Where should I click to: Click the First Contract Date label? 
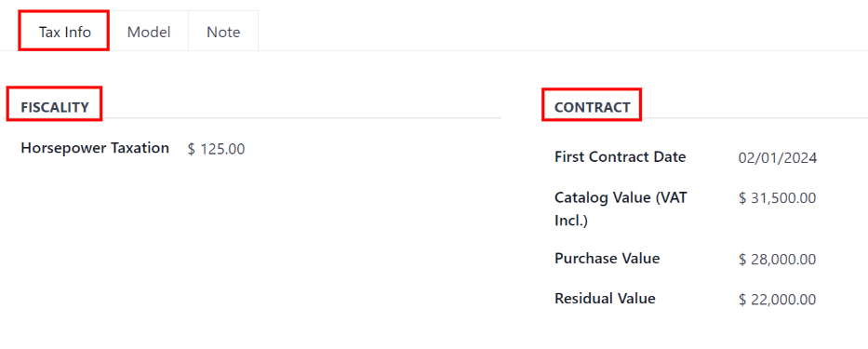click(x=620, y=156)
